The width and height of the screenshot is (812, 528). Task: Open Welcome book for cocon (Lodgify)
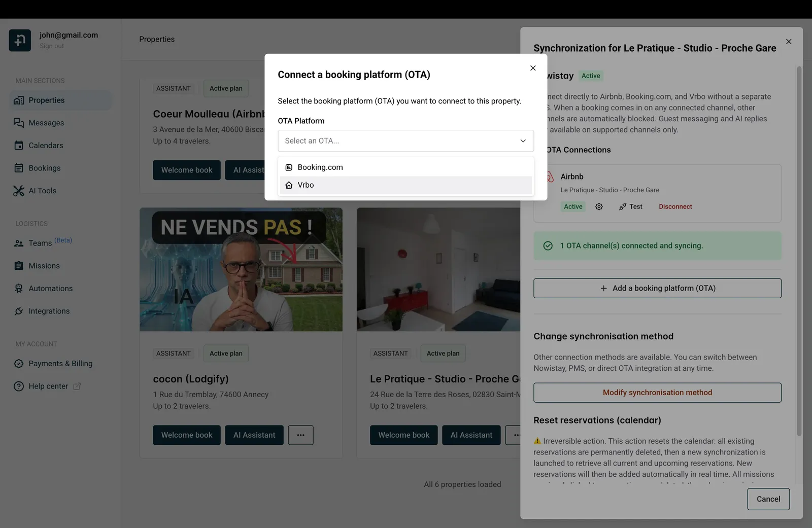pos(187,435)
